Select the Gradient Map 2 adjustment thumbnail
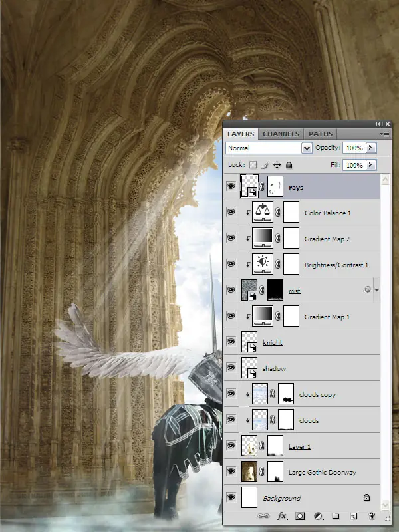The image size is (399, 532). pyautogui.click(x=263, y=238)
